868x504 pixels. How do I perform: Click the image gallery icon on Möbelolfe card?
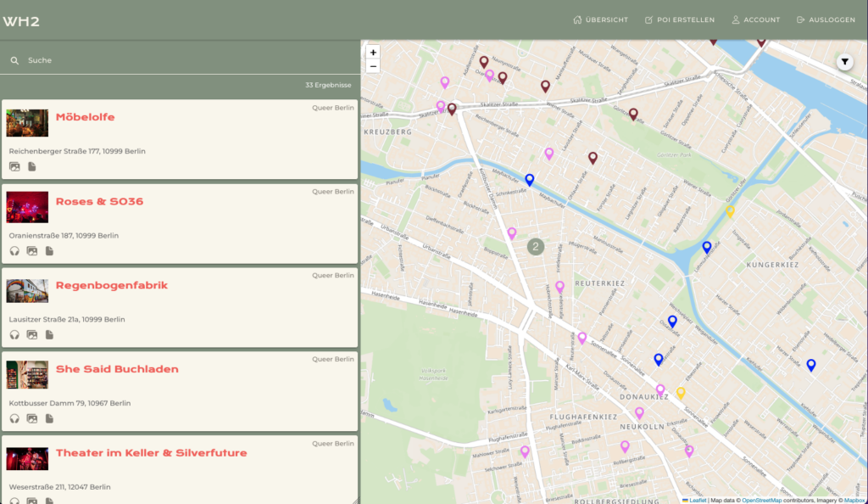coord(14,167)
